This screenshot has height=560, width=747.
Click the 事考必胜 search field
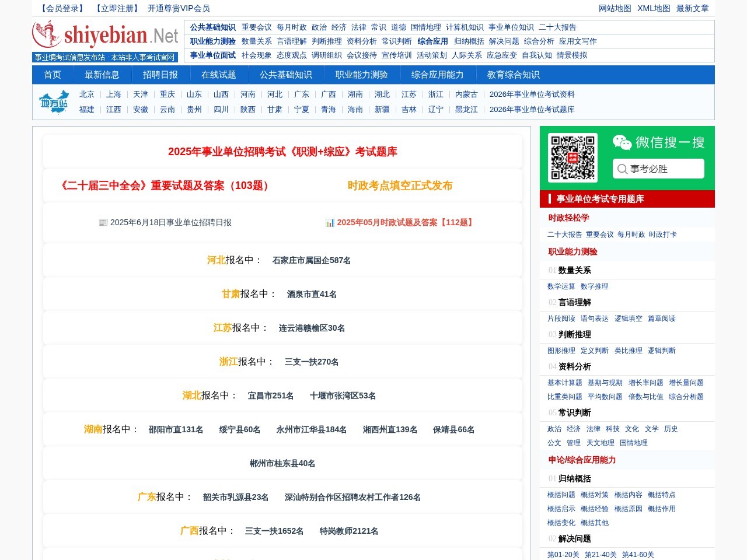(x=658, y=169)
